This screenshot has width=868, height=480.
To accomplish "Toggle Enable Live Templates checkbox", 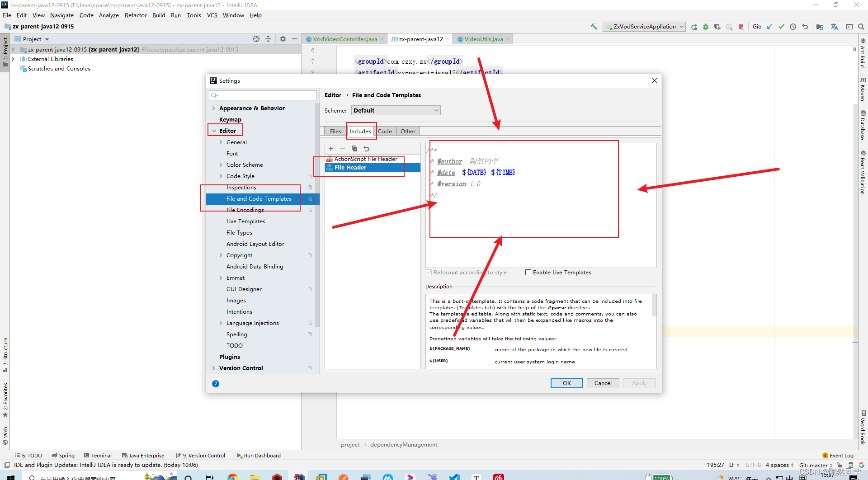I will (528, 273).
